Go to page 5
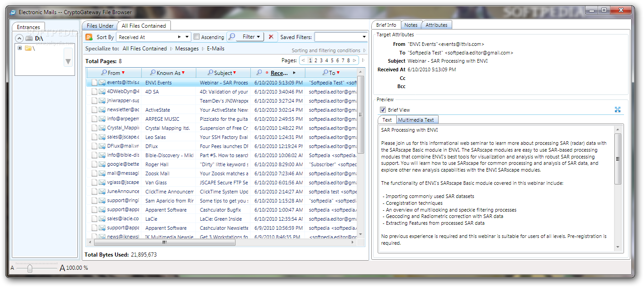This screenshot has width=644, height=287. (332, 60)
